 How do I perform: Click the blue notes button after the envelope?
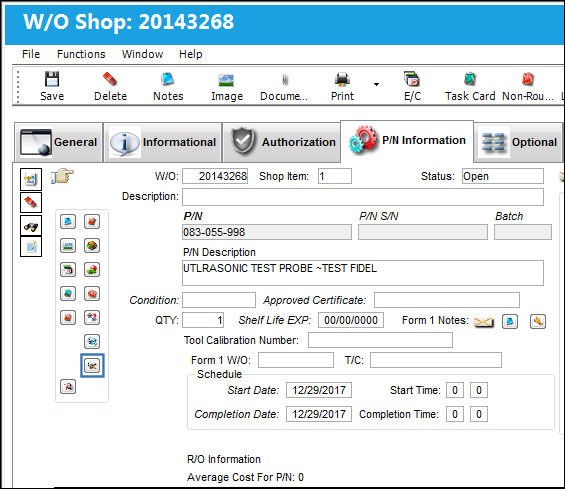(x=510, y=321)
